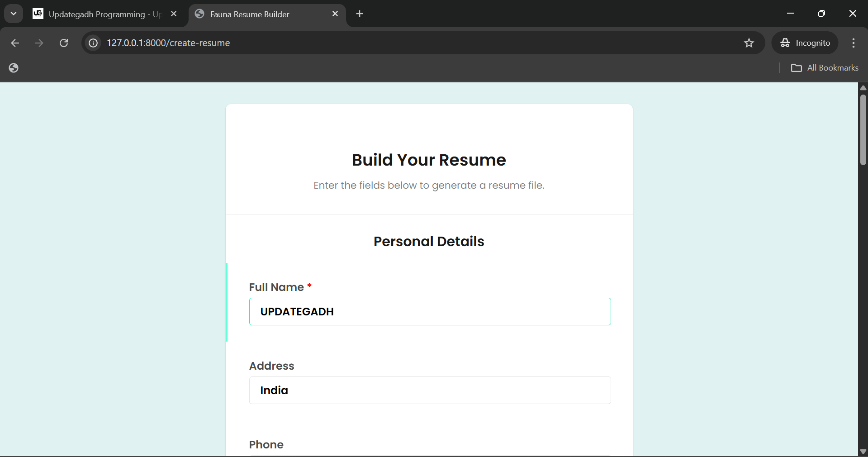The width and height of the screenshot is (868, 457).
Task: View site information icon in address bar
Action: pos(93,43)
